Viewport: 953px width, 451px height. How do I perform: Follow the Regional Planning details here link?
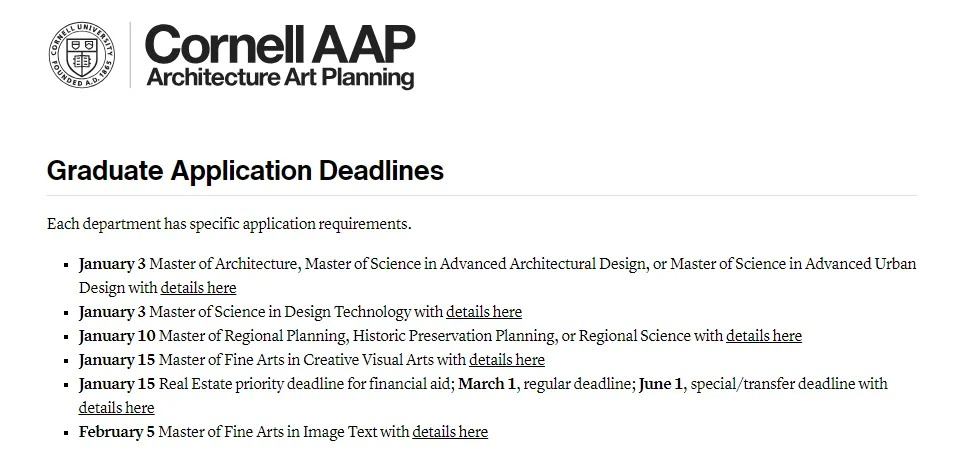(x=764, y=336)
